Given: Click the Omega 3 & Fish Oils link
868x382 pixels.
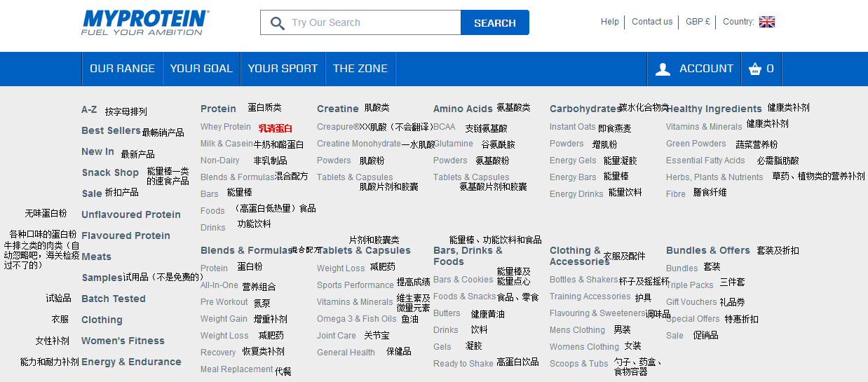Looking at the screenshot, I should [x=357, y=319].
